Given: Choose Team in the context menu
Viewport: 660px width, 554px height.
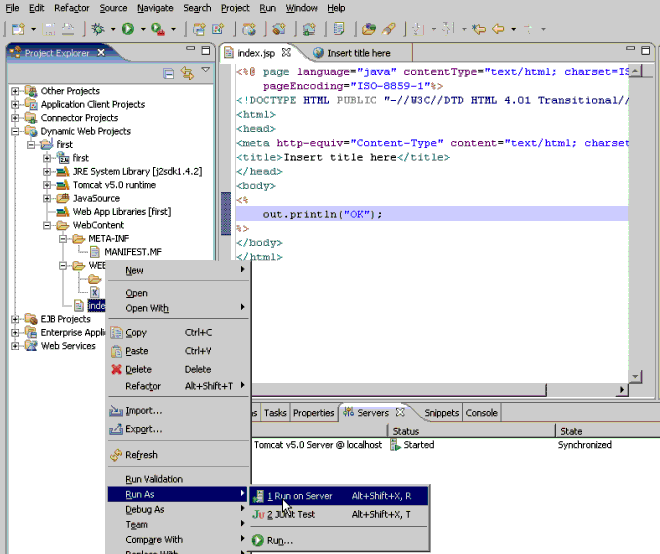Looking at the screenshot, I should point(178,525).
